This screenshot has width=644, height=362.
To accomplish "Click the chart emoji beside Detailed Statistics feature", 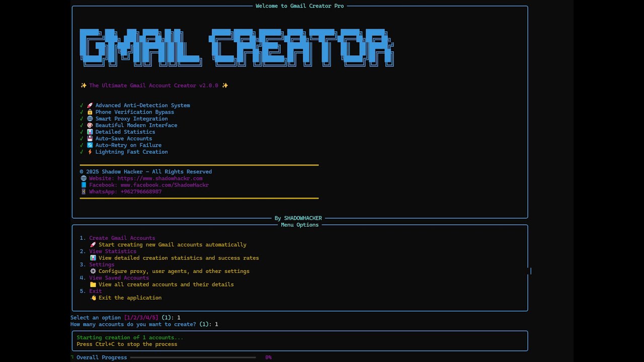I will click(x=90, y=132).
